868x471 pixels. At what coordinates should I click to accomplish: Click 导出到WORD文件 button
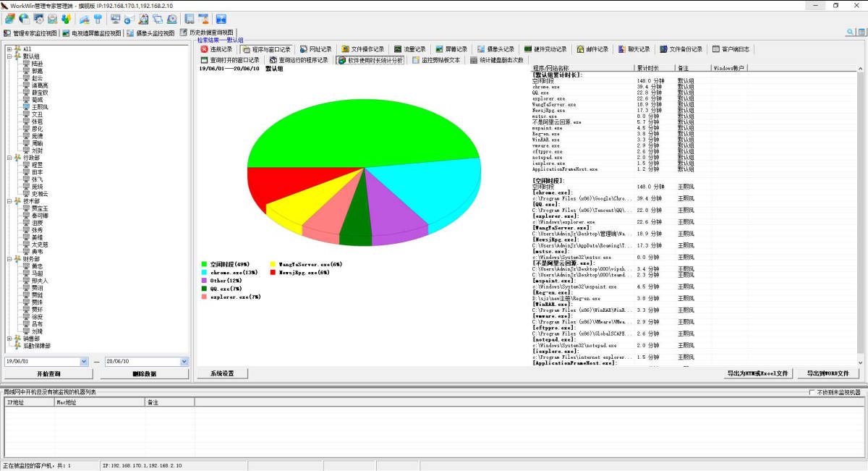click(x=827, y=373)
